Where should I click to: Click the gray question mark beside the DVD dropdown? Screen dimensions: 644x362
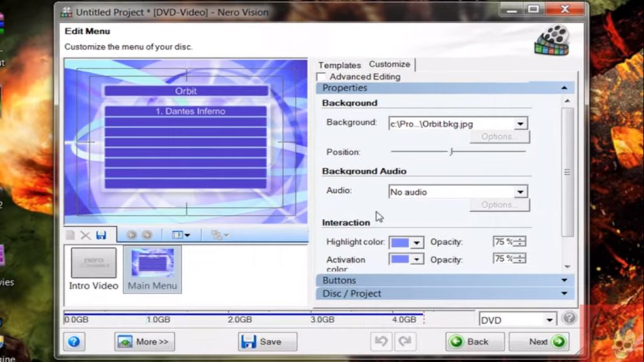(x=569, y=318)
